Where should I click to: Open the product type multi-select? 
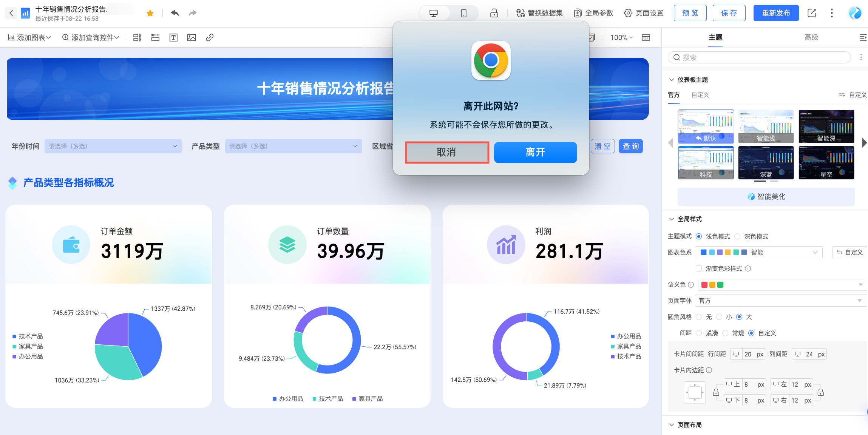point(293,146)
